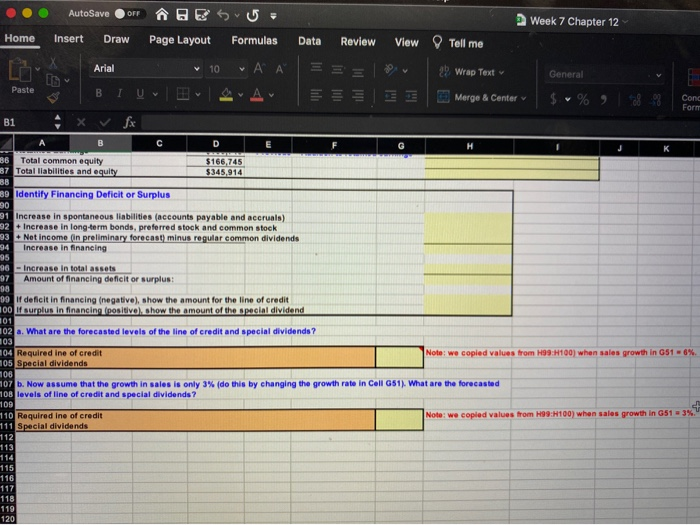This screenshot has height=525, width=700.
Task: Open the Data tab
Action: 309,41
